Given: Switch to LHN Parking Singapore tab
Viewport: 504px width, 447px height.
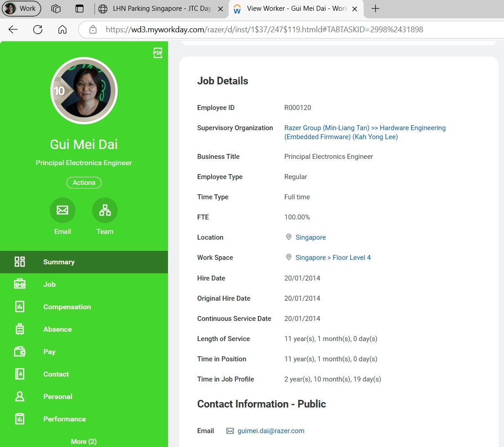Looking at the screenshot, I should click(162, 9).
